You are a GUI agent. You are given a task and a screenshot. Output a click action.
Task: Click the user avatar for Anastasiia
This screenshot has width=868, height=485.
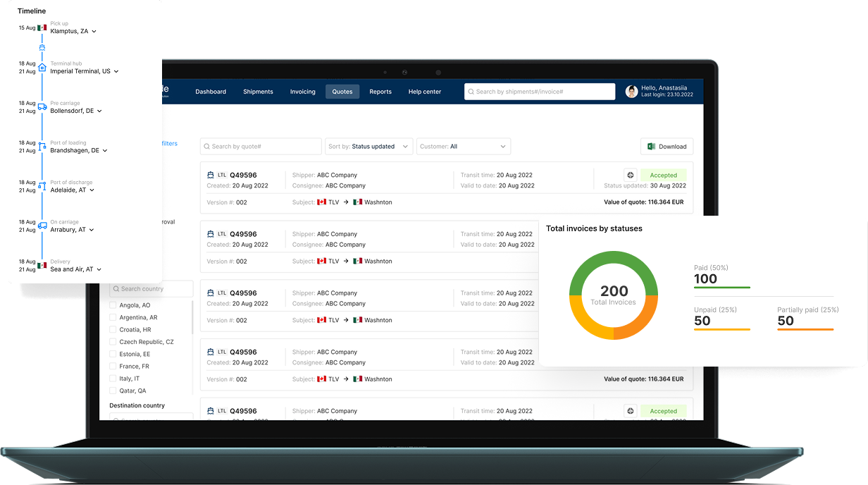631,92
